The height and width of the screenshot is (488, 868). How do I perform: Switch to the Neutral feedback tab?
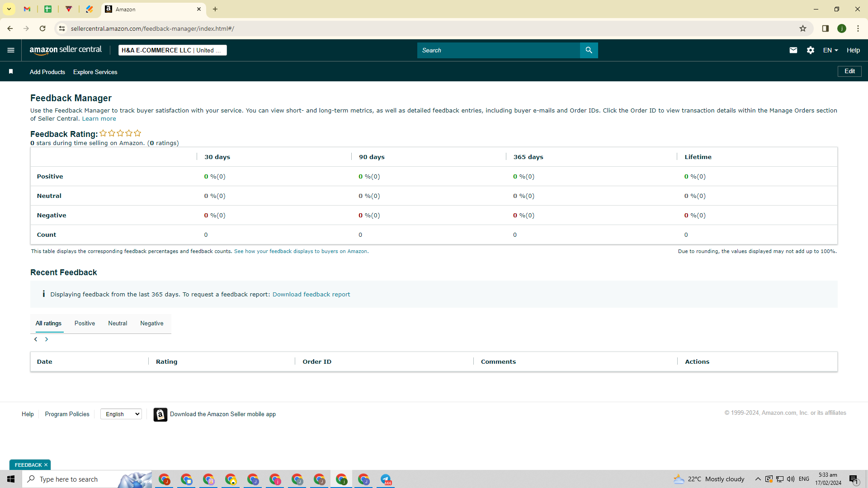pyautogui.click(x=118, y=324)
